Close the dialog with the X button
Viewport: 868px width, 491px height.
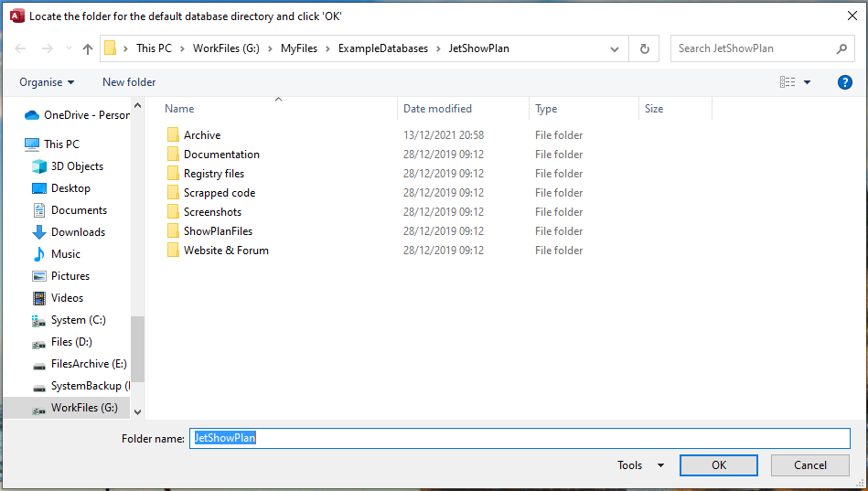[x=852, y=16]
